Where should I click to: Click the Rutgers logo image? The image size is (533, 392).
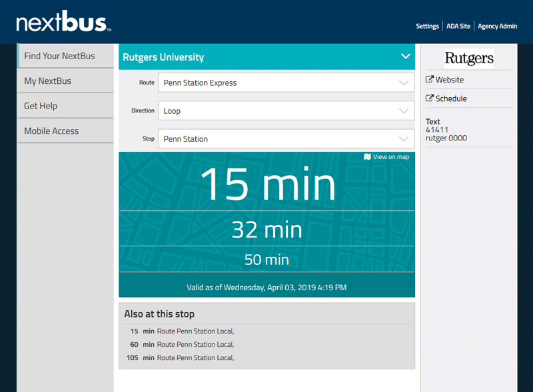click(469, 58)
